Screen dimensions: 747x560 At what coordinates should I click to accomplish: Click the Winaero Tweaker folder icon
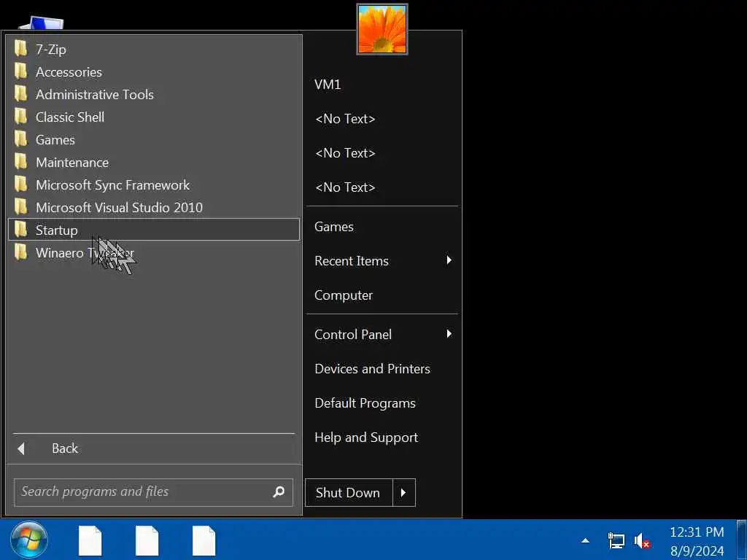point(21,252)
